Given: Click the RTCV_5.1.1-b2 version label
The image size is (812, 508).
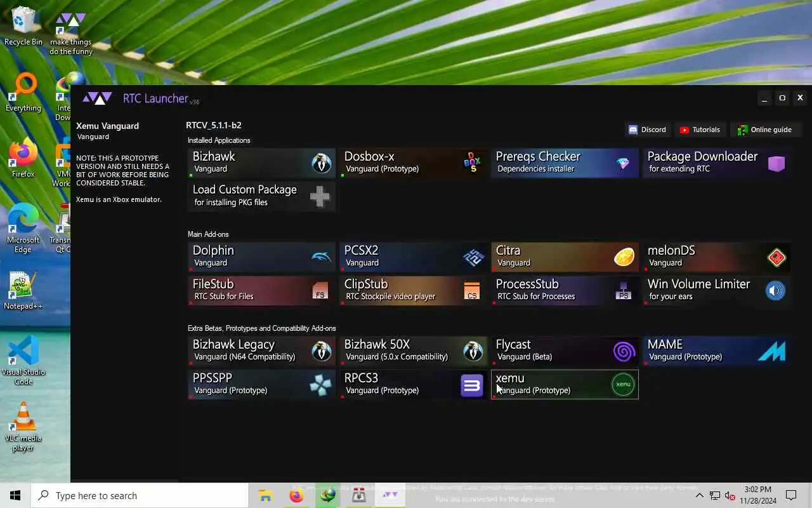Looking at the screenshot, I should (213, 125).
